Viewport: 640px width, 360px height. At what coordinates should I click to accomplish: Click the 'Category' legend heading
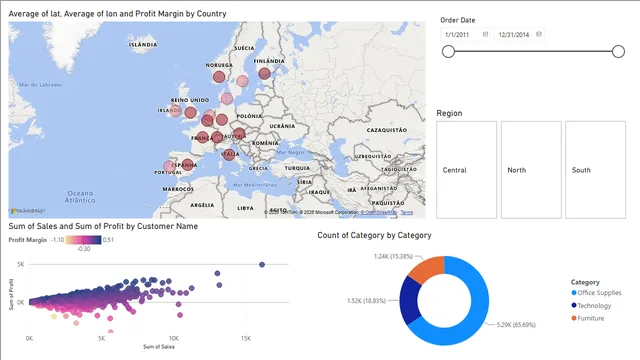tap(585, 282)
